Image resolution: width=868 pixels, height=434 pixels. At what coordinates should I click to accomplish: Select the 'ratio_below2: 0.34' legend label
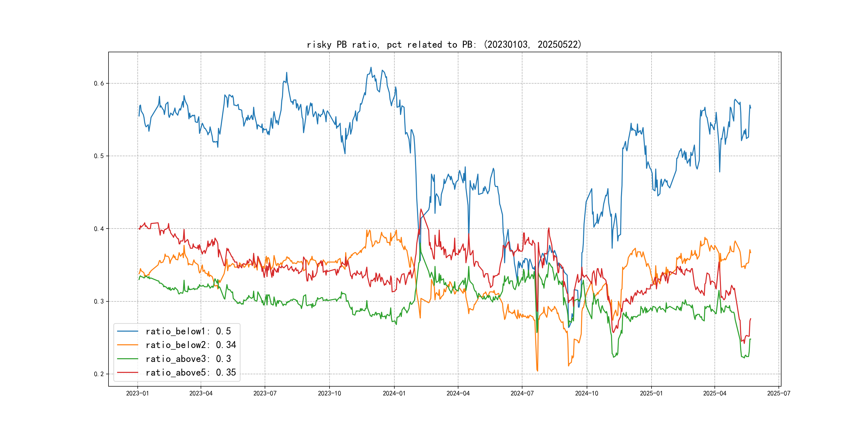pos(191,345)
